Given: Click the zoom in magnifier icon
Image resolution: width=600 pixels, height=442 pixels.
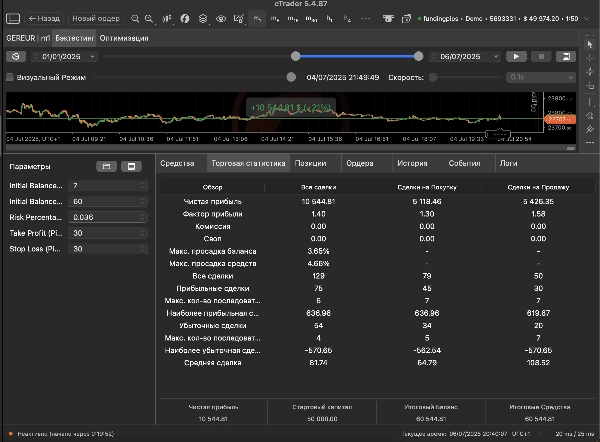Looking at the screenshot, I should (149, 18).
